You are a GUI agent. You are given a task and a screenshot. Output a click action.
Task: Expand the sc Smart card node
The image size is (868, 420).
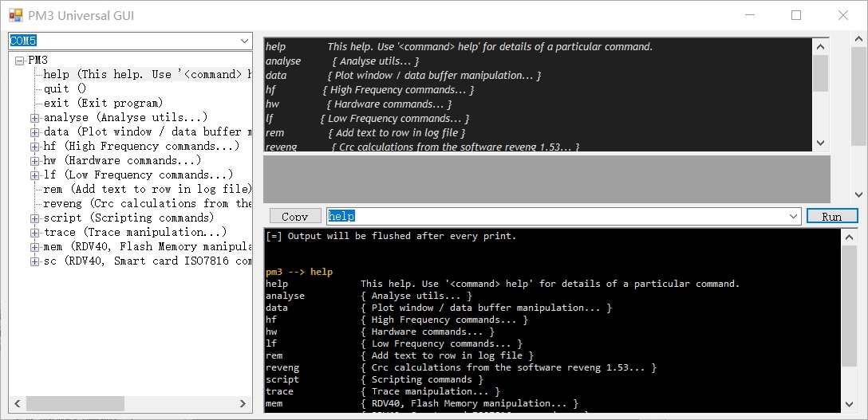click(x=35, y=261)
